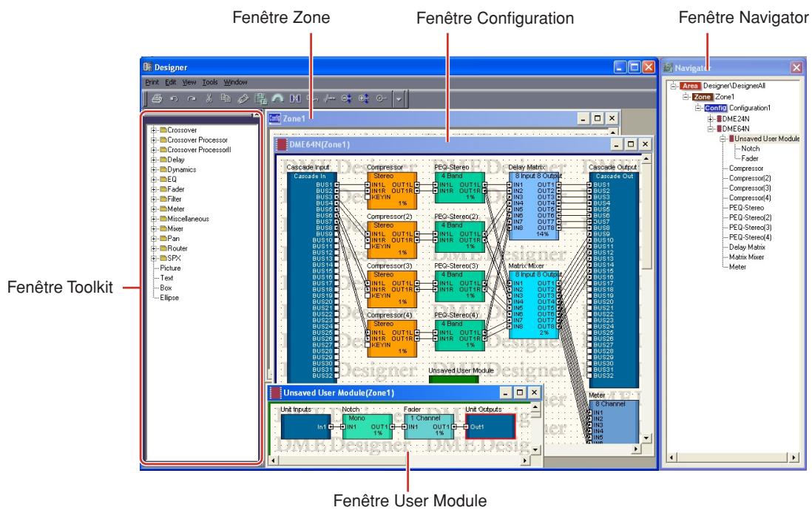This screenshot has height=510, width=812.
Task: Expand the Router folder in the Toolkit
Action: click(x=154, y=248)
